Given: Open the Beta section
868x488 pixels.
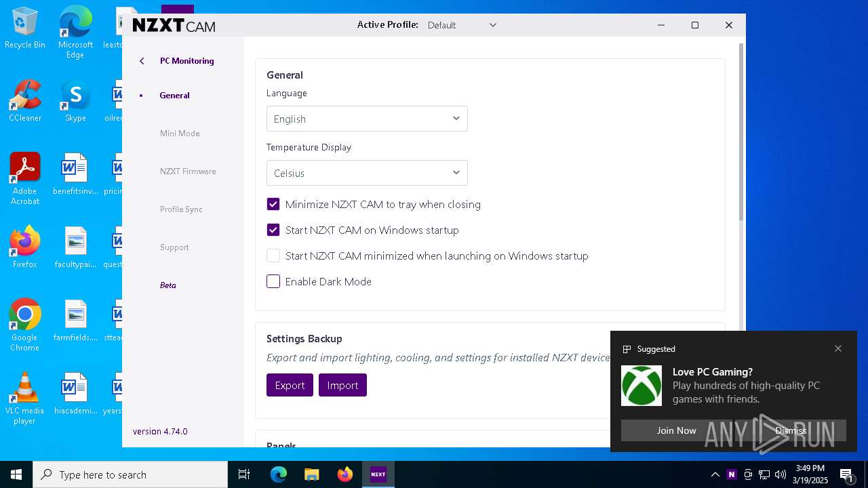Looking at the screenshot, I should (x=168, y=285).
